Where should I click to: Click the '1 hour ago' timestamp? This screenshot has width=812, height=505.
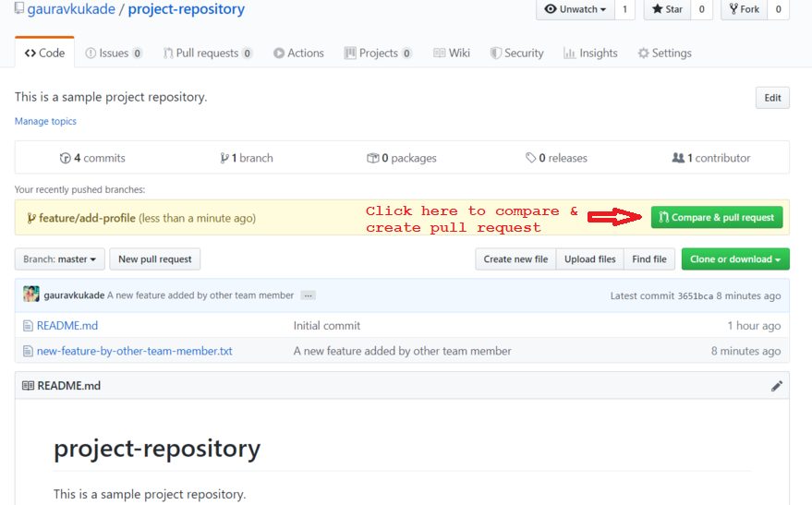(754, 326)
